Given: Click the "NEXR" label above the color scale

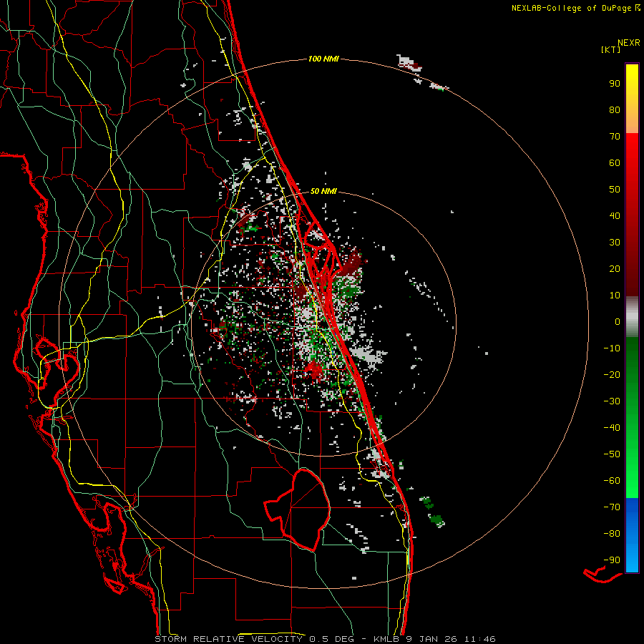Looking at the screenshot, I should pyautogui.click(x=629, y=43).
